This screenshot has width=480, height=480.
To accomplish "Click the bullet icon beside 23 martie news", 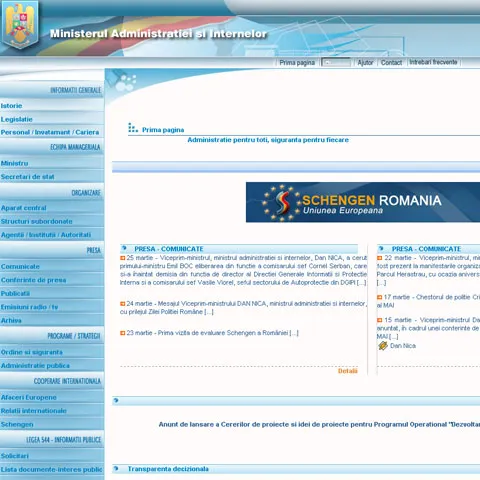I will pyautogui.click(x=122, y=333).
